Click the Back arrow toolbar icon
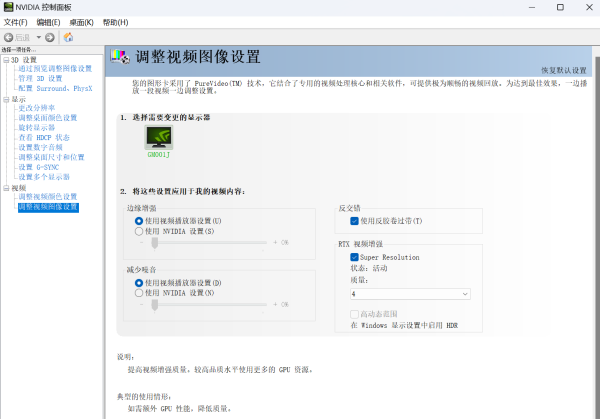Viewport: 600px width, 419px height. click(8, 37)
